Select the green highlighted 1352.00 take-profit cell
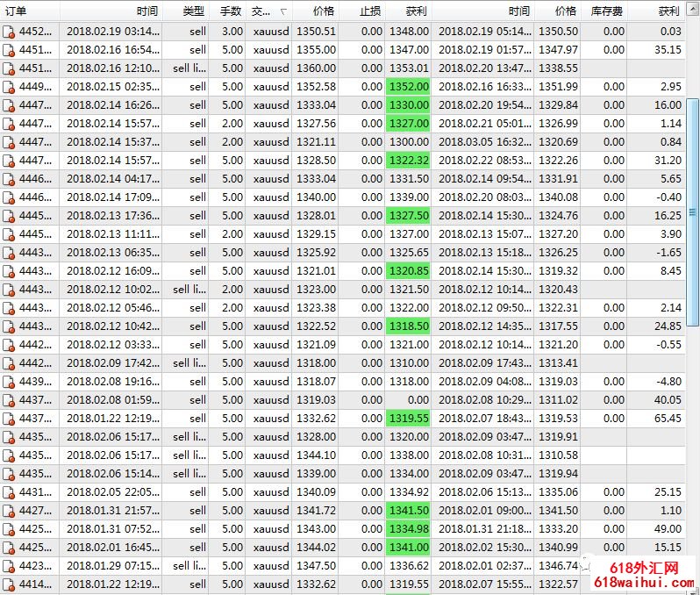700x595 pixels. (408, 87)
